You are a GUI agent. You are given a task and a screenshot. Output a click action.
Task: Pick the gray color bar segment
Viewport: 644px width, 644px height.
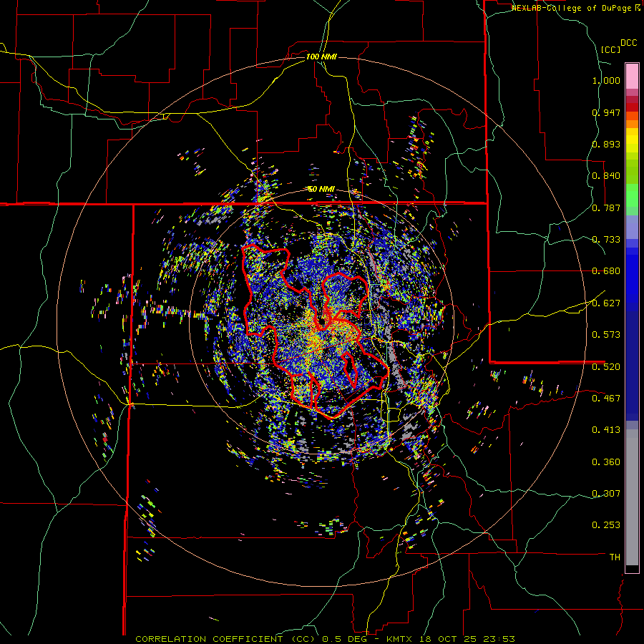pos(632,497)
